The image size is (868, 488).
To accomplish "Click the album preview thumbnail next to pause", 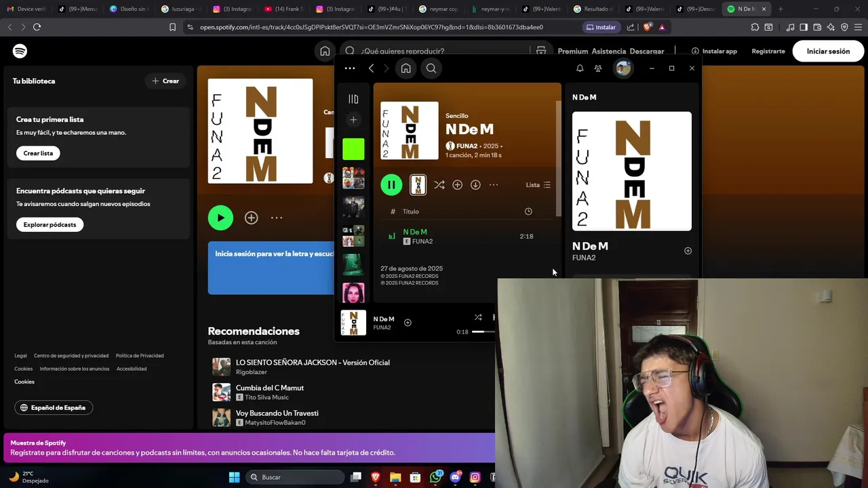I will (418, 185).
